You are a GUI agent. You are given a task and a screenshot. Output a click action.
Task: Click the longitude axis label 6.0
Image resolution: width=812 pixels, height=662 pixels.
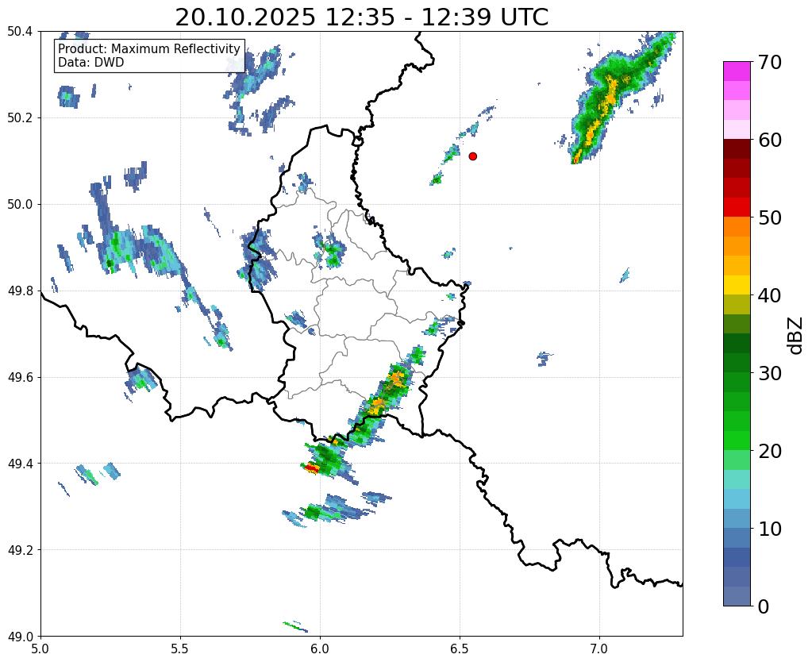coord(320,648)
